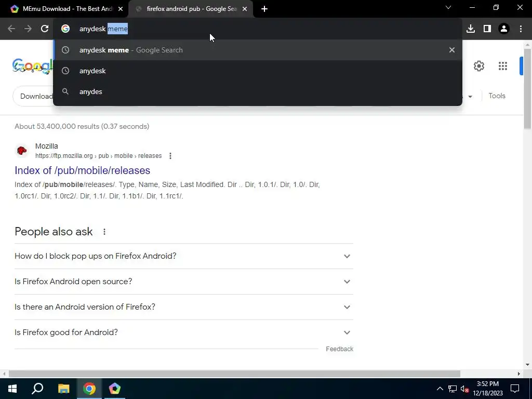Remove 'anydesk meme' suggestion with X
Viewport: 532px width, 399px height.
point(451,50)
